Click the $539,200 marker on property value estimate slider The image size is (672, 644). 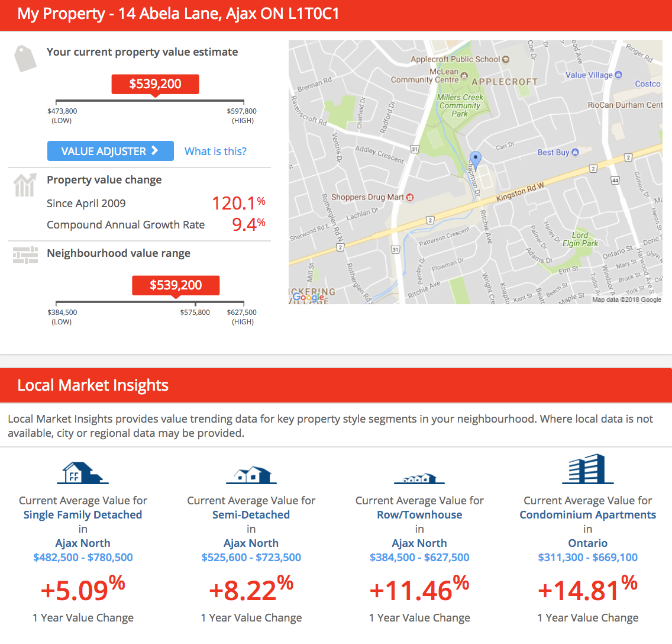point(155,85)
